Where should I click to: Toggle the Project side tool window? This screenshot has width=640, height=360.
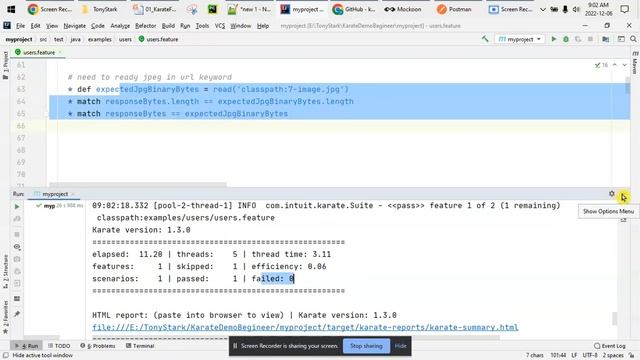pos(5,65)
